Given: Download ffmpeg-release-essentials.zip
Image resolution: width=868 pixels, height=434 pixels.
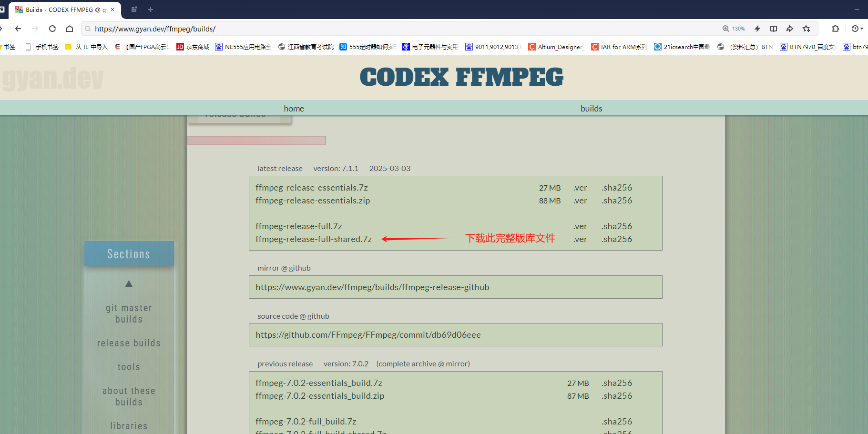Looking at the screenshot, I should pos(313,201).
